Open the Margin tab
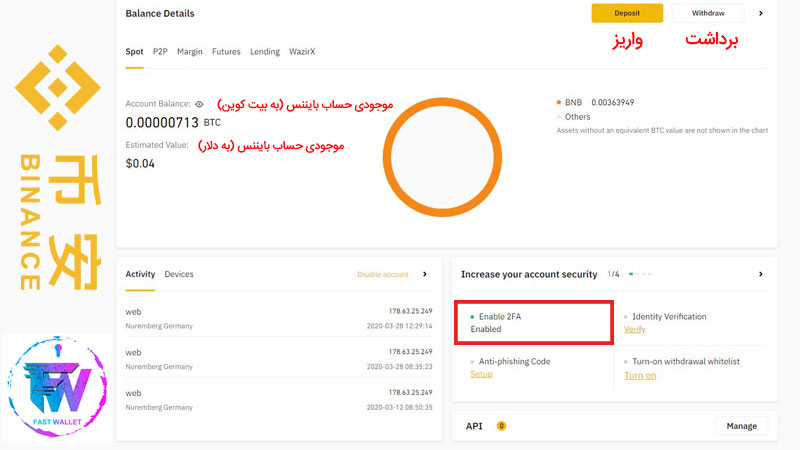Screen dimensions: 800x450 (190, 52)
